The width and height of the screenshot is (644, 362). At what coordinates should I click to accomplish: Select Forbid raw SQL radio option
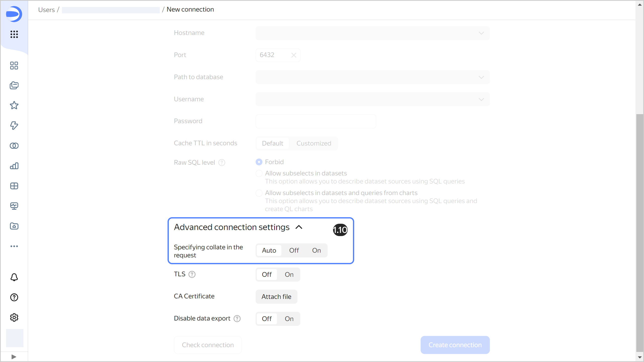point(259,162)
